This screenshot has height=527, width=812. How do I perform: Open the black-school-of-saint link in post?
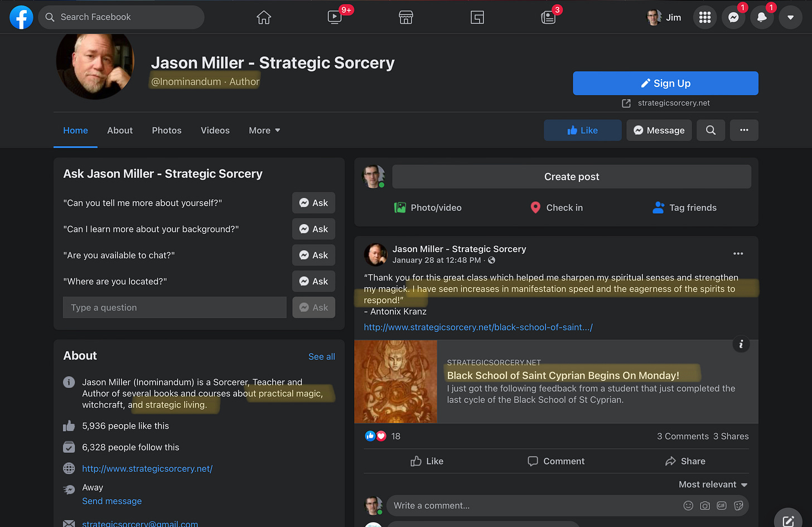coord(478,327)
